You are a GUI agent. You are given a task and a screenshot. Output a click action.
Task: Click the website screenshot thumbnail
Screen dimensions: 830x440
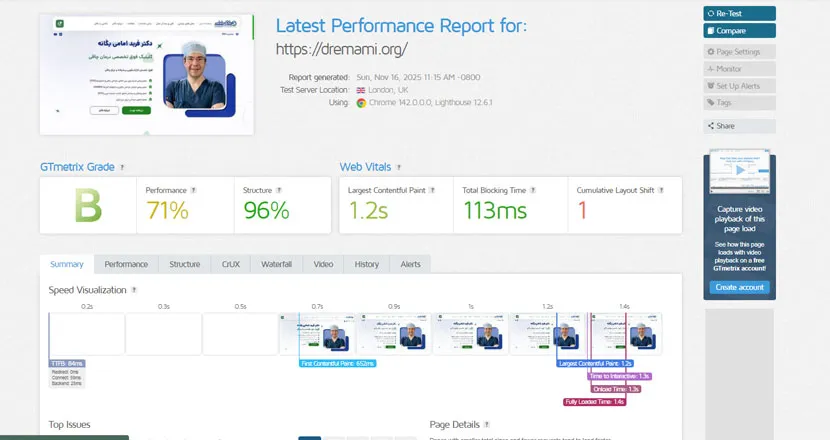click(146, 75)
